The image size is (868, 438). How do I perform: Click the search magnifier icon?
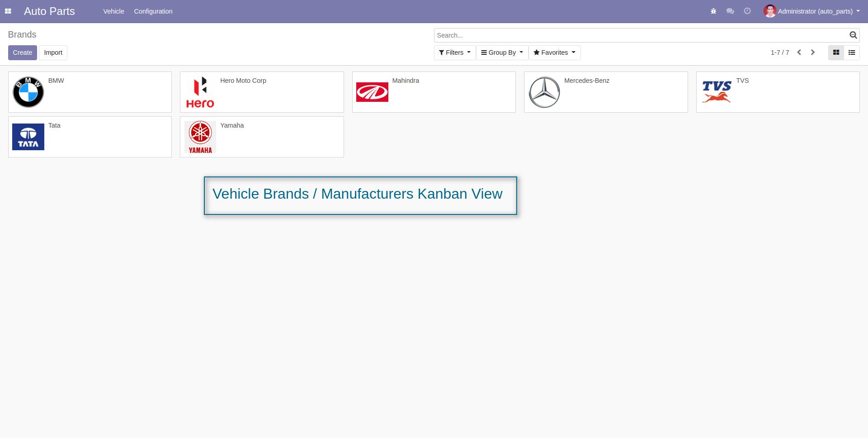853,35
